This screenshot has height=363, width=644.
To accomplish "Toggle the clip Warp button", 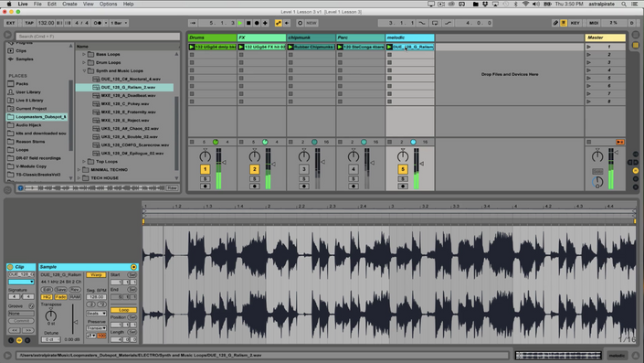I will [x=96, y=274].
